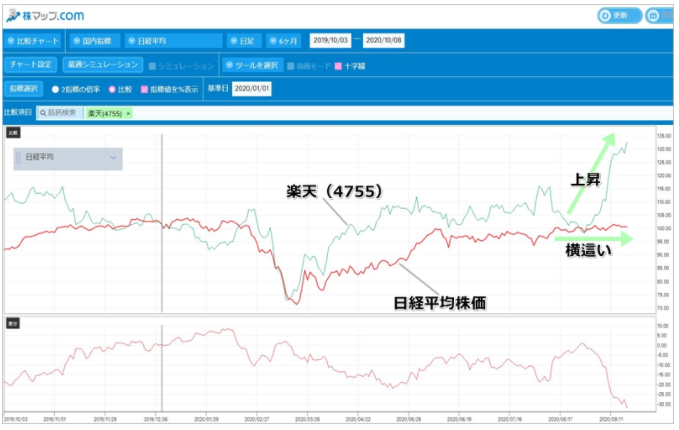This screenshot has width=679, height=430.
Task: Click the -30.00 value on lower chart axis
Action: (663, 404)
